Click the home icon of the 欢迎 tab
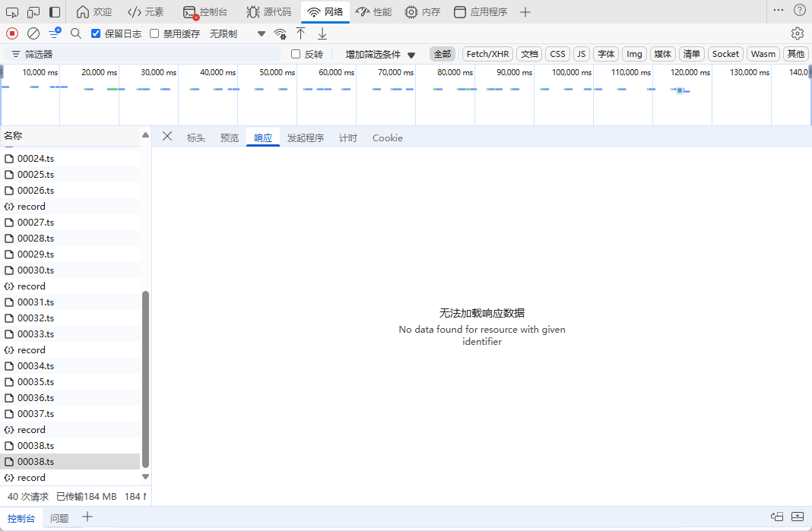The image size is (812, 531). point(82,12)
